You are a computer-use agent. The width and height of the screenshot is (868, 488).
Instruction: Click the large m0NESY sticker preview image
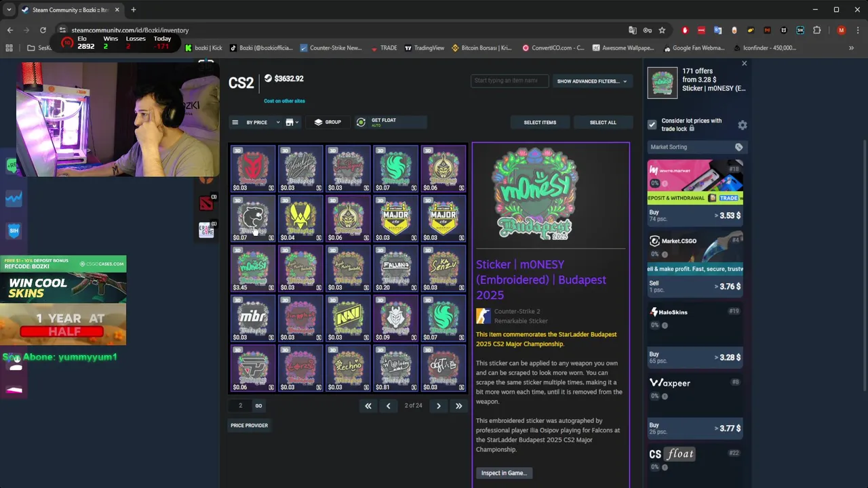(x=535, y=194)
